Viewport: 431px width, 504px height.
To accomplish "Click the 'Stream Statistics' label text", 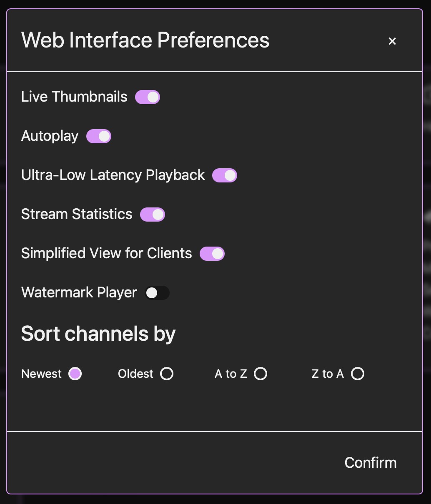I will (x=77, y=214).
